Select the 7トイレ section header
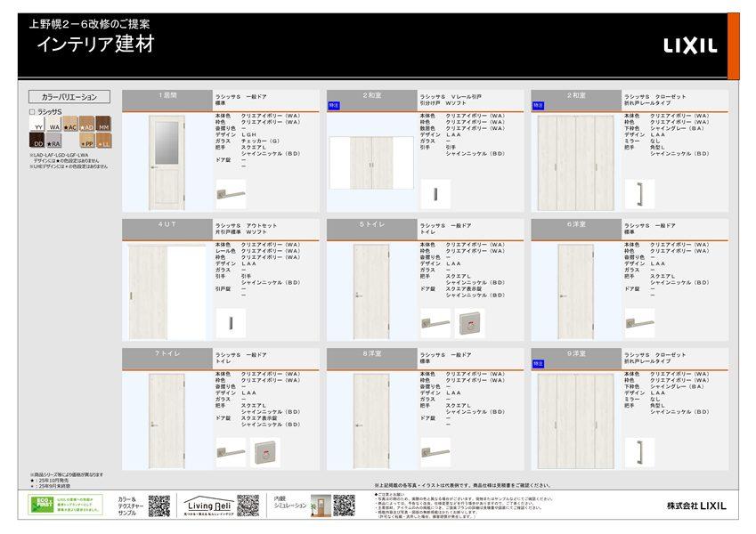756x534 pixels. pyautogui.click(x=167, y=353)
